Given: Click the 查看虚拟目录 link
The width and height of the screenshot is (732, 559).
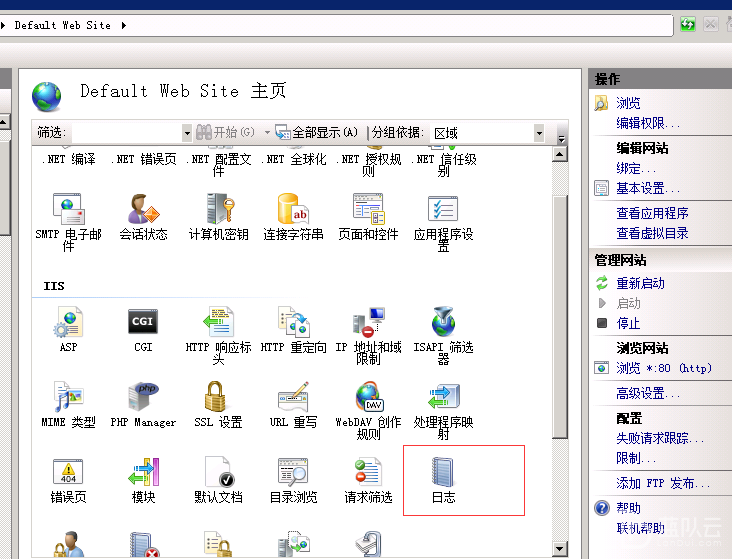Looking at the screenshot, I should point(652,233).
